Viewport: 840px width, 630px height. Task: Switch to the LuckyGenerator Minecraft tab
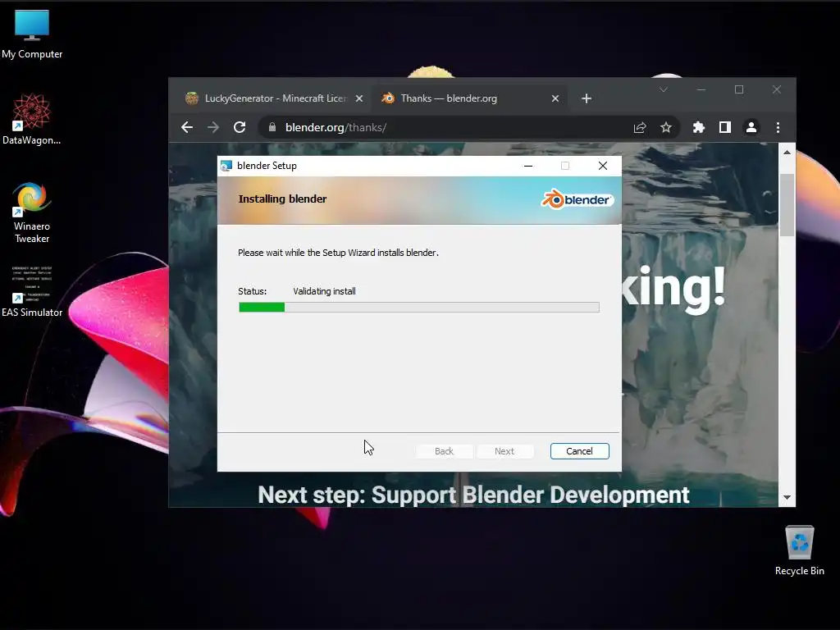click(268, 98)
